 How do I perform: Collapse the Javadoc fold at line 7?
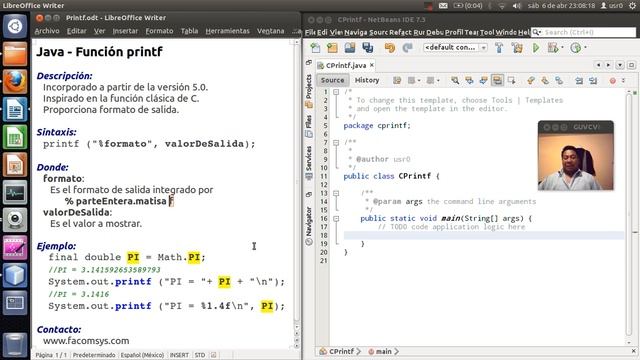(336, 143)
